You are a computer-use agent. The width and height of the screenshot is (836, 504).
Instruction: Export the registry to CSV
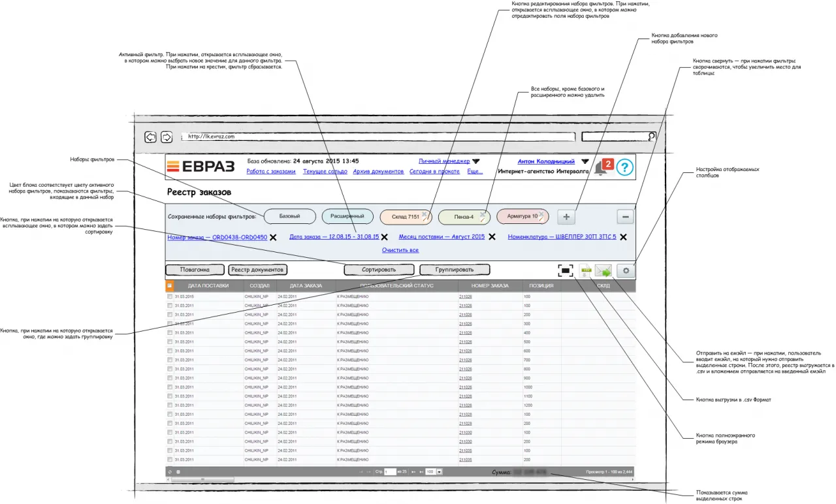[586, 271]
